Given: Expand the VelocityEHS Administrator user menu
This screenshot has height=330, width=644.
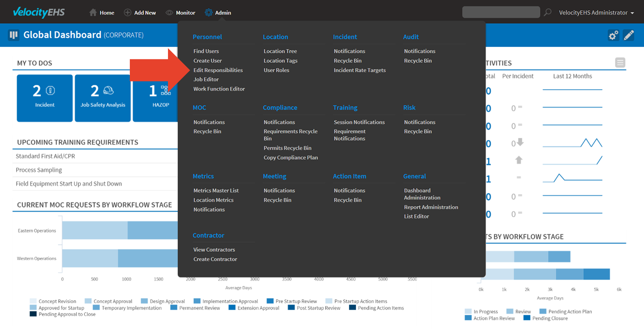Looking at the screenshot, I should pyautogui.click(x=596, y=13).
